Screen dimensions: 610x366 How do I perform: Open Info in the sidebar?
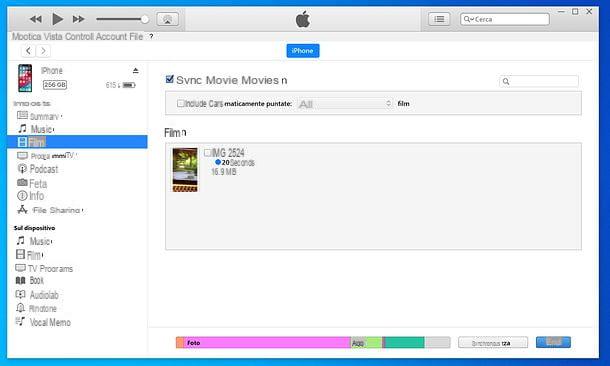(30, 196)
